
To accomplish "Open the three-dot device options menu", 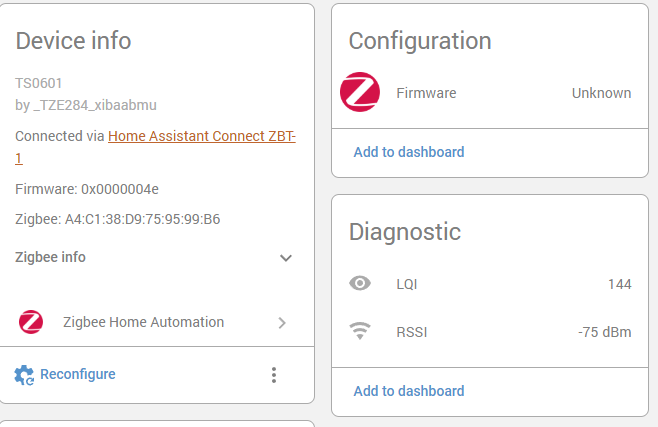I will [x=274, y=375].
